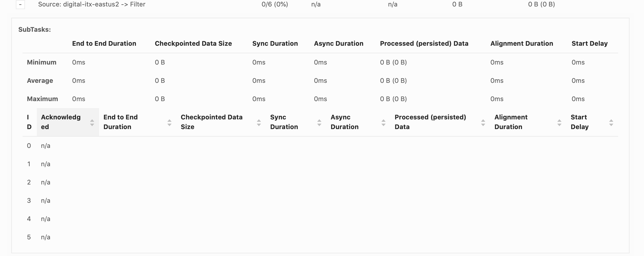
Task: Collapse the Source: digital-itx-eastus2 row
Action: [x=20, y=5]
